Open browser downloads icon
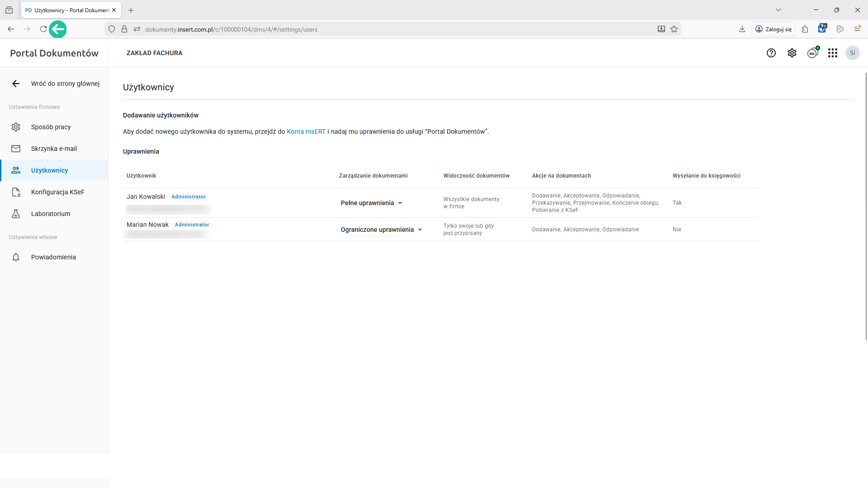868x488 pixels. pos(742,29)
